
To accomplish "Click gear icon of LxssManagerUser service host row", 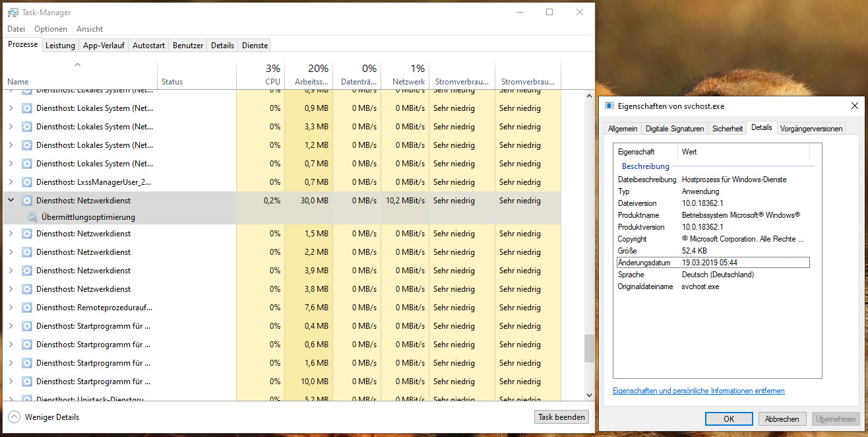I will 27,182.
